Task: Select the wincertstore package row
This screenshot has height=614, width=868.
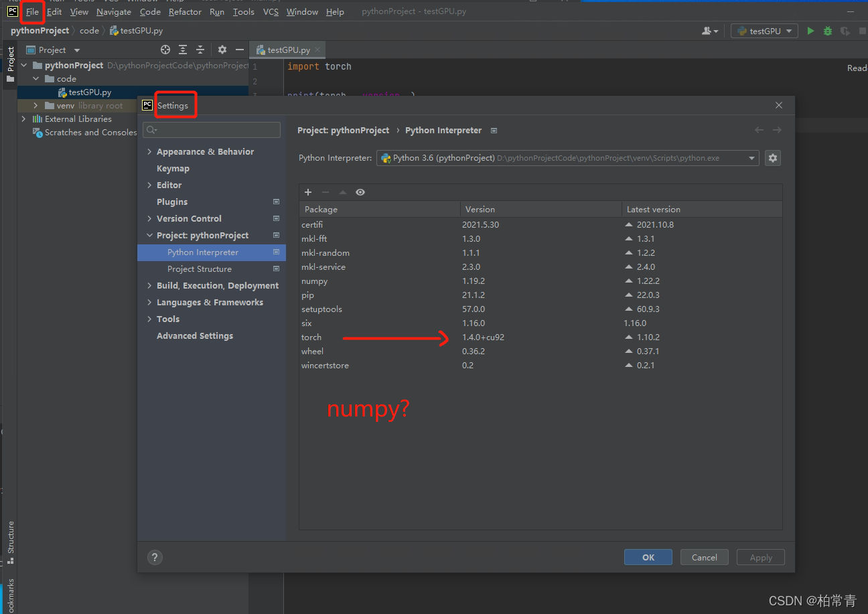Action: [x=540, y=366]
